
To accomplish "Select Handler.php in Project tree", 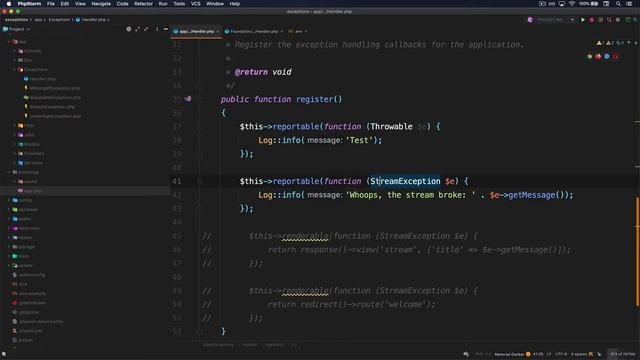I will click(x=42, y=79).
